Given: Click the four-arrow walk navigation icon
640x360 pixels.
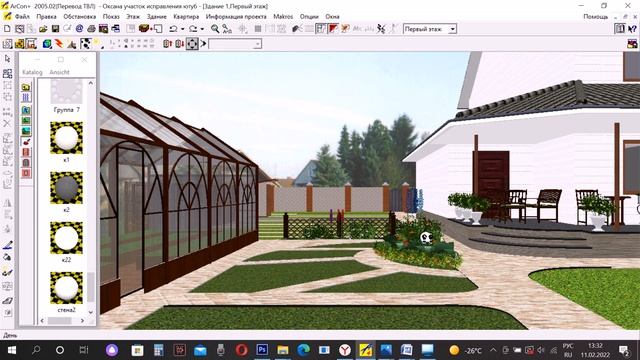Looking at the screenshot, I should [192, 44].
